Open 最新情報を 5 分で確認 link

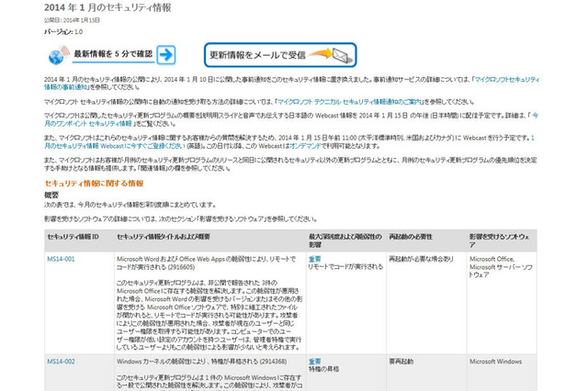[x=113, y=54]
